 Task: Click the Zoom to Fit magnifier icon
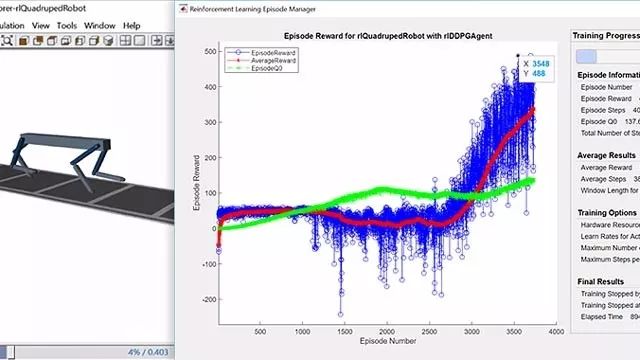click(x=7, y=40)
